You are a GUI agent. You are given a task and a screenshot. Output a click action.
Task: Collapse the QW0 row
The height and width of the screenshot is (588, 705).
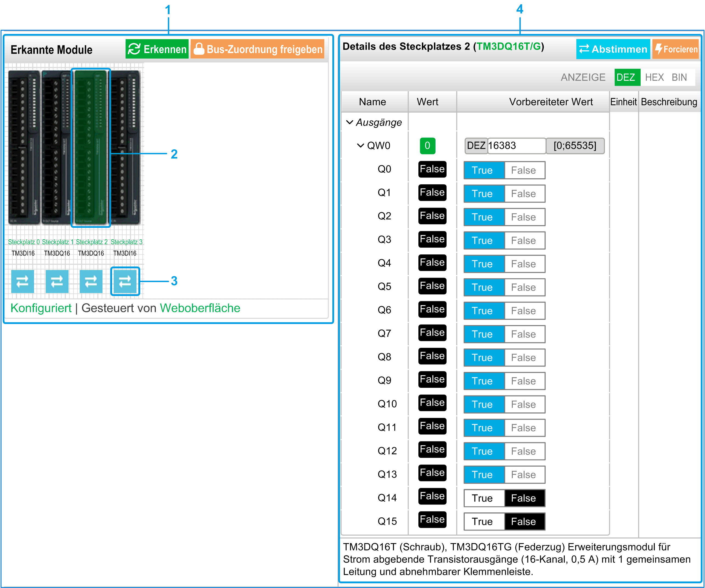click(x=360, y=146)
